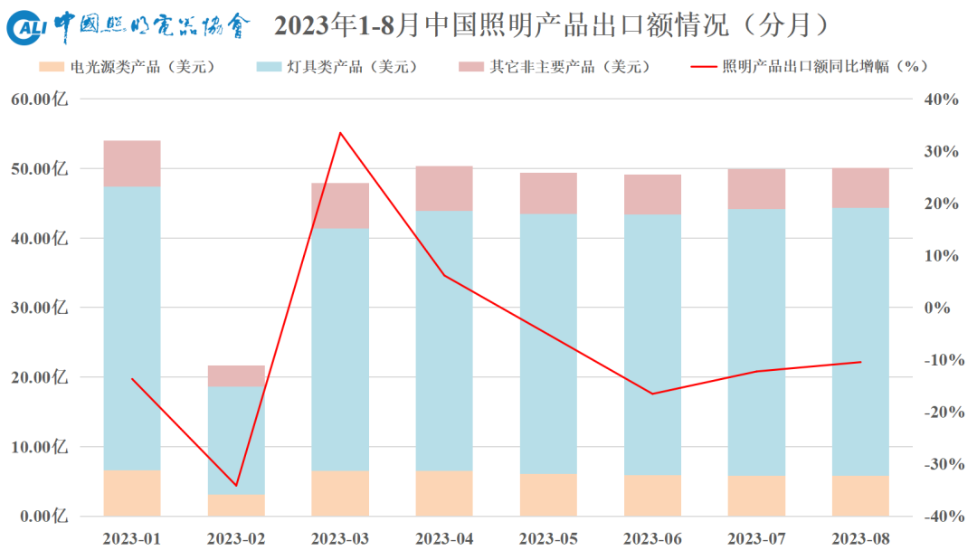Screen dimensions: 977x560
Task: Click the 2023-01 pink bar segment
Action: click(x=132, y=164)
